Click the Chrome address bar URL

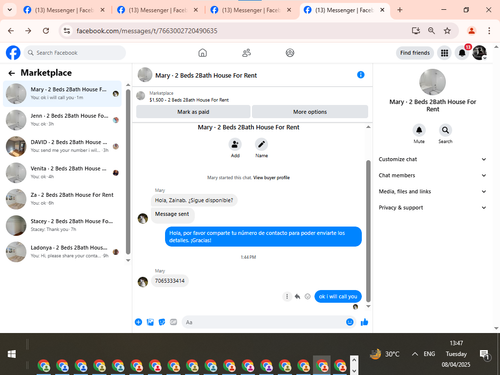point(147,31)
